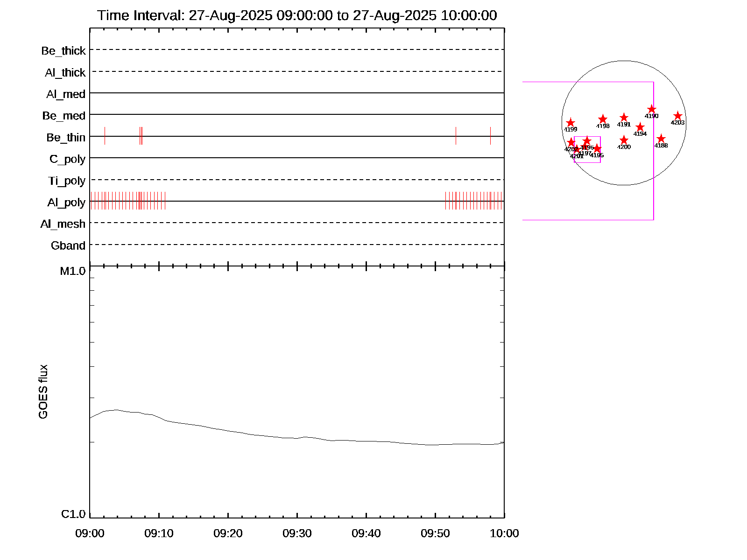The height and width of the screenshot is (560, 747).
Task: Select the 09:50 tick label
Action: (435, 533)
